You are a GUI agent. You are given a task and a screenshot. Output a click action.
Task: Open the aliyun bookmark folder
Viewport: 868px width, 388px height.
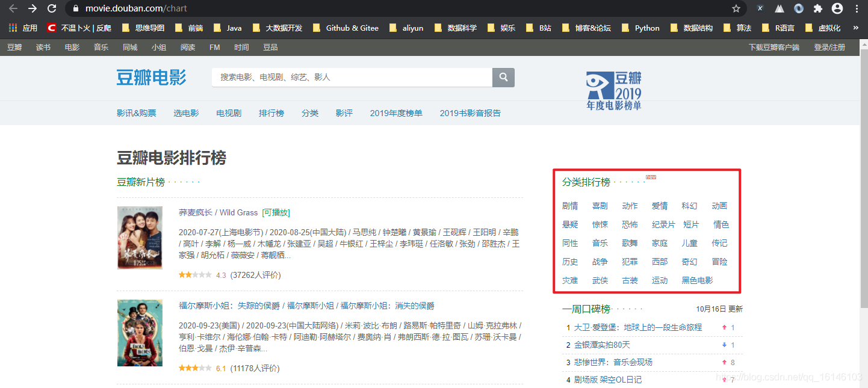tap(406, 28)
